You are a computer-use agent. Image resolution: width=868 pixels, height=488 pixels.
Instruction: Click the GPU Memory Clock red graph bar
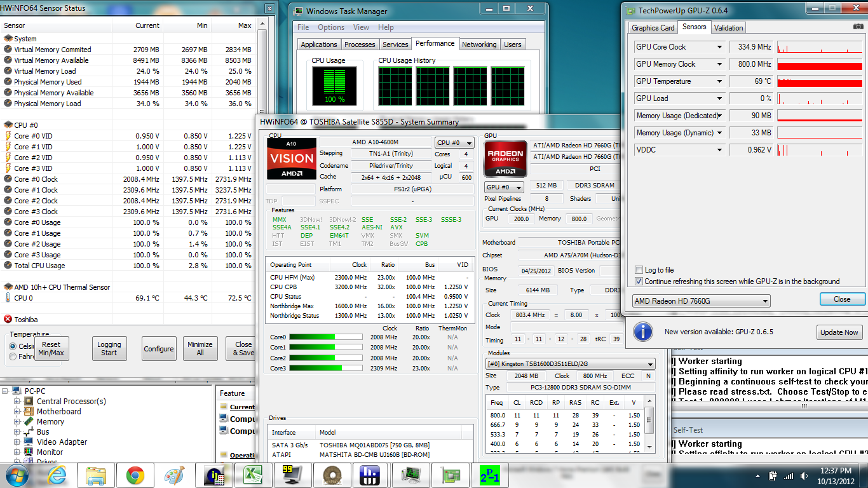point(820,64)
